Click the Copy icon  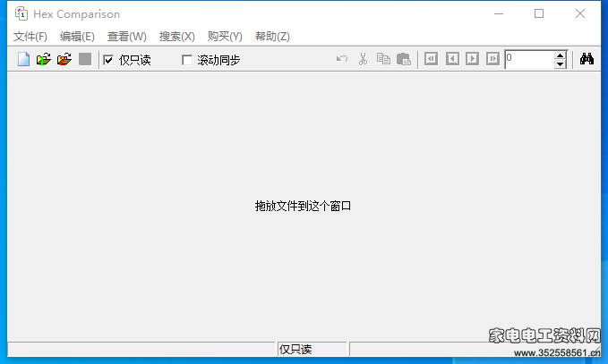pos(383,59)
